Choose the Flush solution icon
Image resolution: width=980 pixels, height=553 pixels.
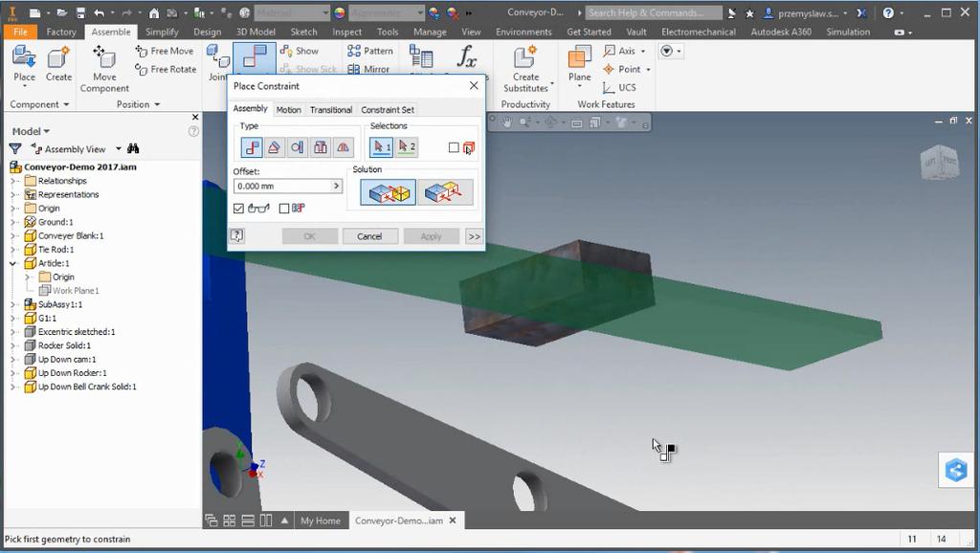click(445, 192)
